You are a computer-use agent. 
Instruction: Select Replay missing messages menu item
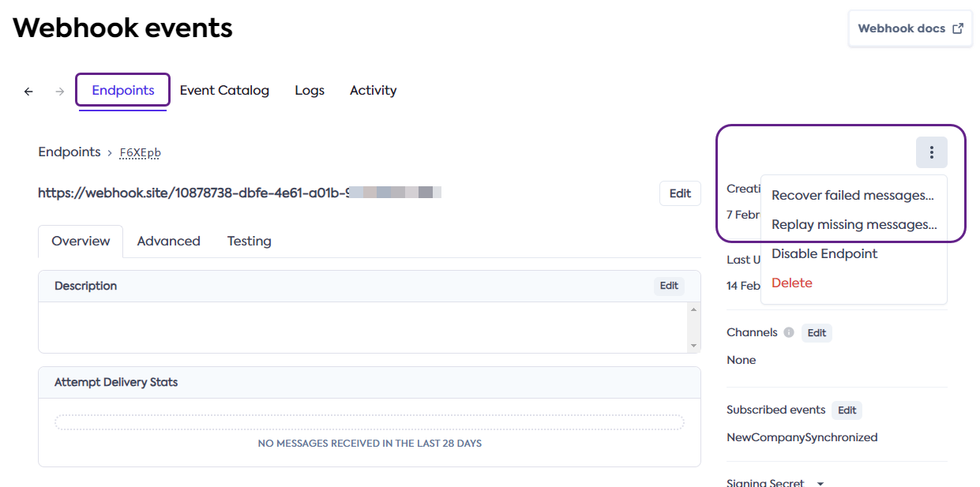tap(854, 225)
